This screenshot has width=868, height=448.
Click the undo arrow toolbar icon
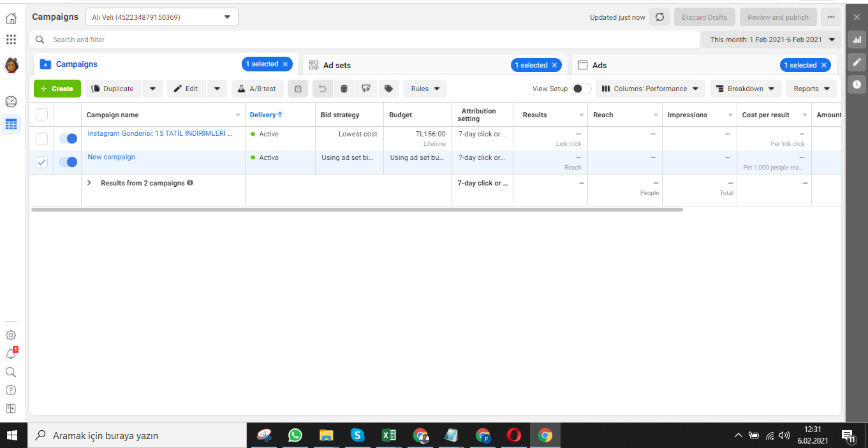[x=323, y=89]
